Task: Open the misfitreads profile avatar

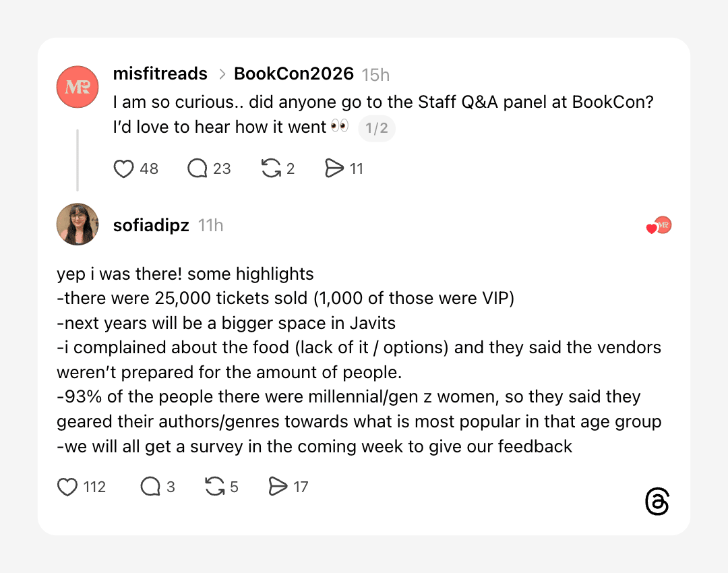Action: point(78,87)
